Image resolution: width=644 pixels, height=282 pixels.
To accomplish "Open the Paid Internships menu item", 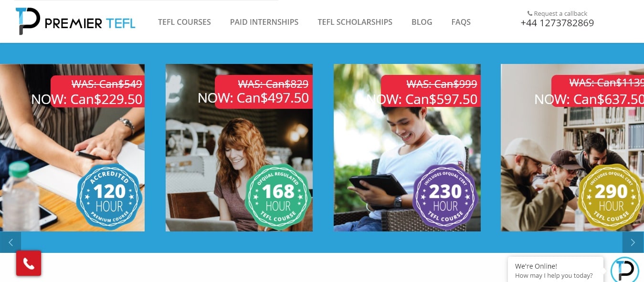I will tap(264, 22).
